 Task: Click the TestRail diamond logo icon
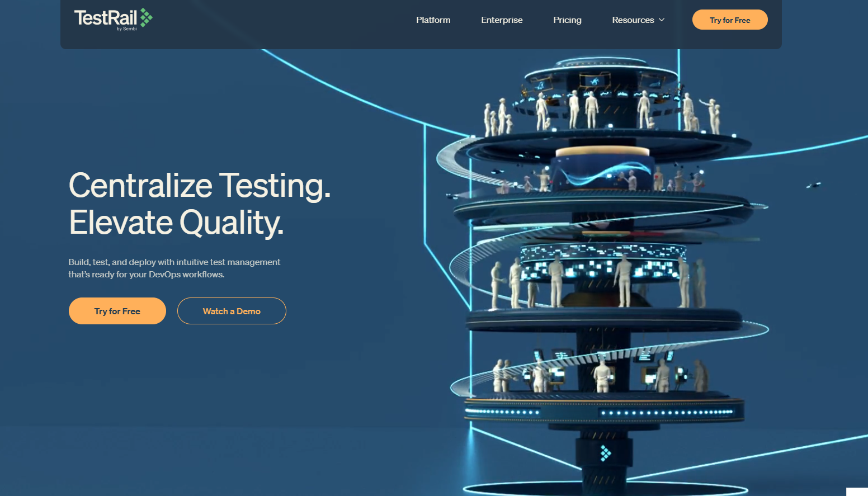tap(146, 18)
